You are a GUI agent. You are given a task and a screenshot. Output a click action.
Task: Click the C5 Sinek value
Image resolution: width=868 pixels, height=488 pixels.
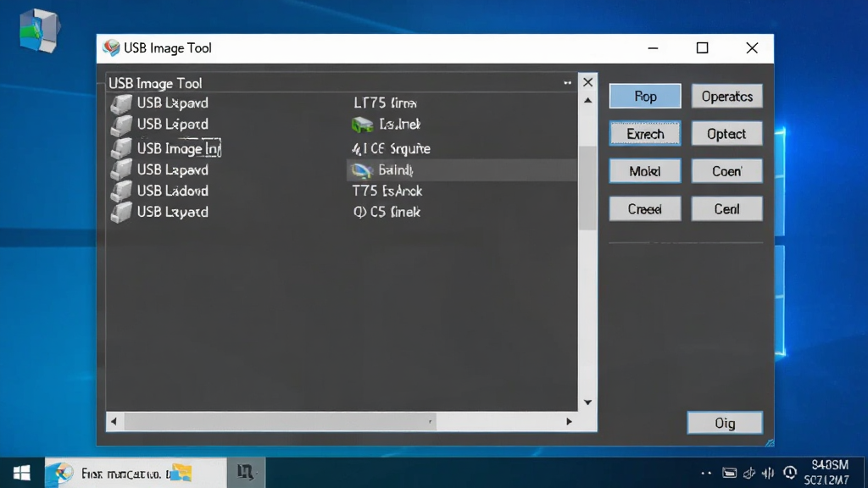(387, 212)
